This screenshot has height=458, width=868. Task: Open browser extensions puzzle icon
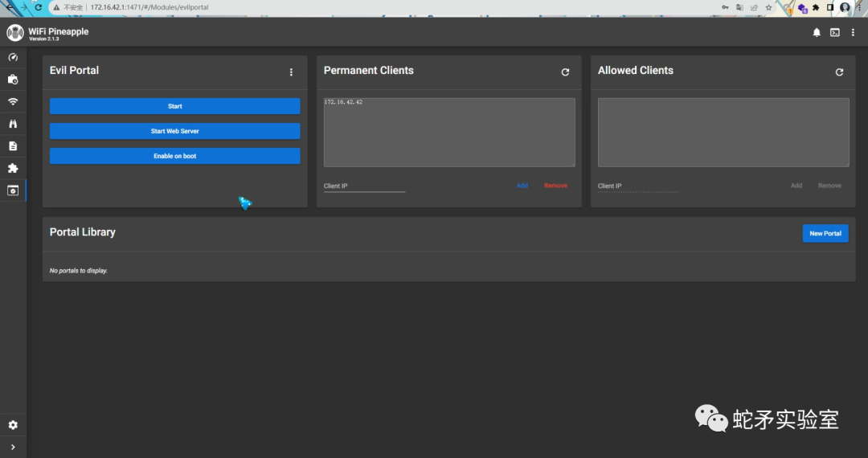click(x=816, y=7)
